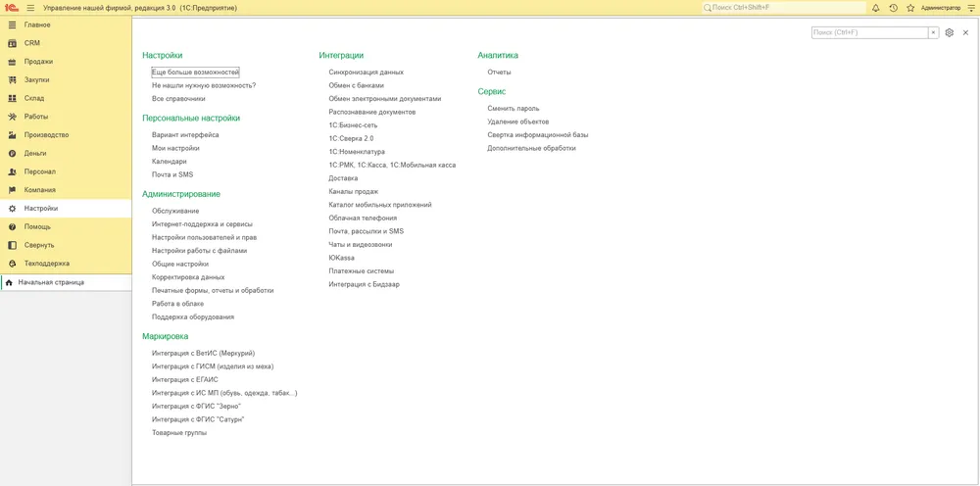Open Все справочники link
Screen dimensions: 980x486
[x=178, y=99]
